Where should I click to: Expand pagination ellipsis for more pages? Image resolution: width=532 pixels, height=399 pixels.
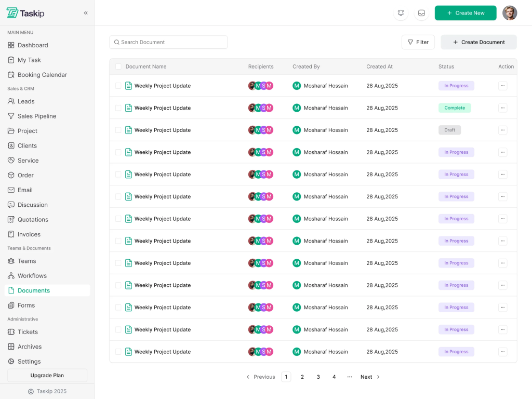pyautogui.click(x=350, y=377)
